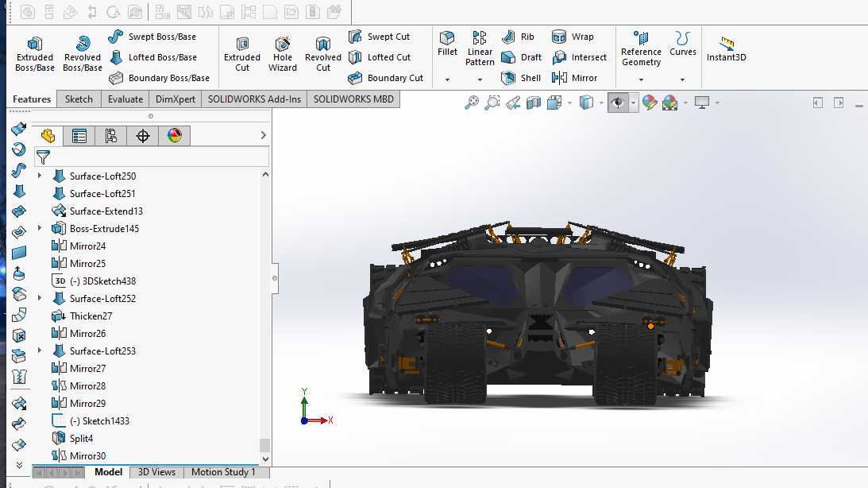Open Reference Geometry dropdown arrow

pyautogui.click(x=641, y=79)
